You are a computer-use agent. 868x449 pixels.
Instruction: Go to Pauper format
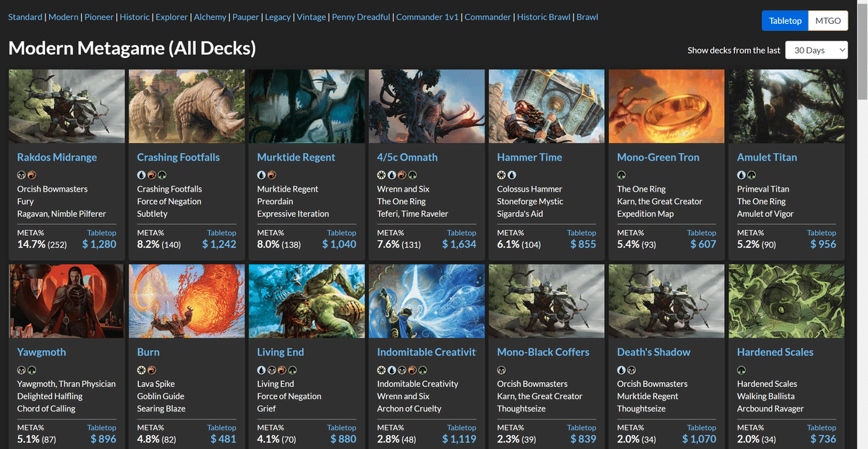246,17
